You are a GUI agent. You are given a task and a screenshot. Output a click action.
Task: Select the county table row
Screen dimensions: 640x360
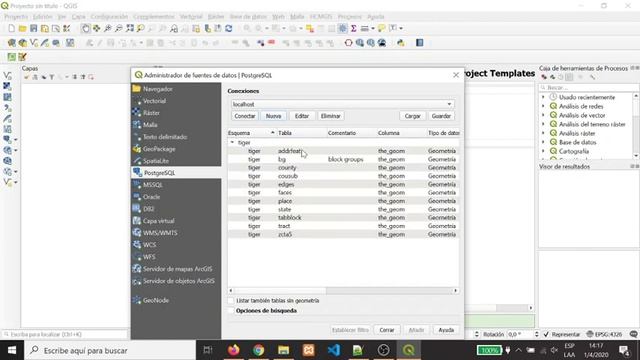pos(343,168)
